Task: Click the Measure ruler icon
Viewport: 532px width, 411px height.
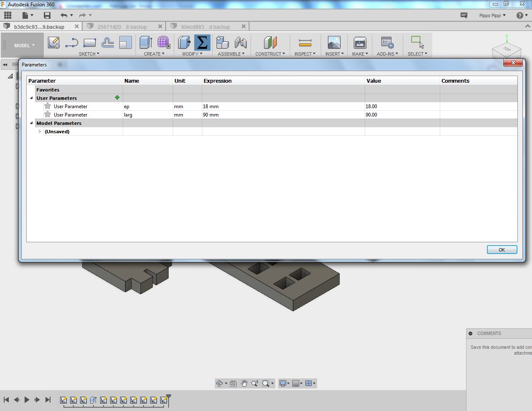Action: click(305, 43)
